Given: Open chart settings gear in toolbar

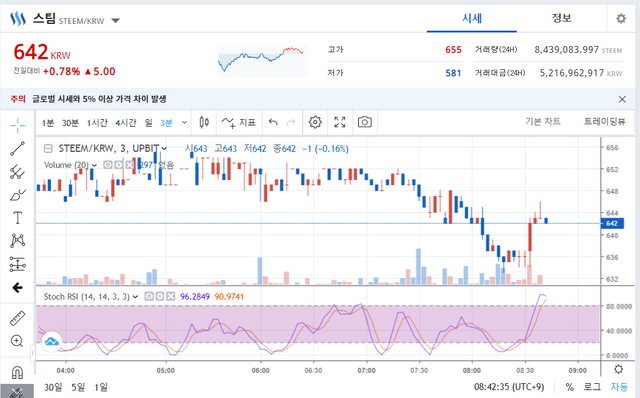Looking at the screenshot, I should pos(315,122).
